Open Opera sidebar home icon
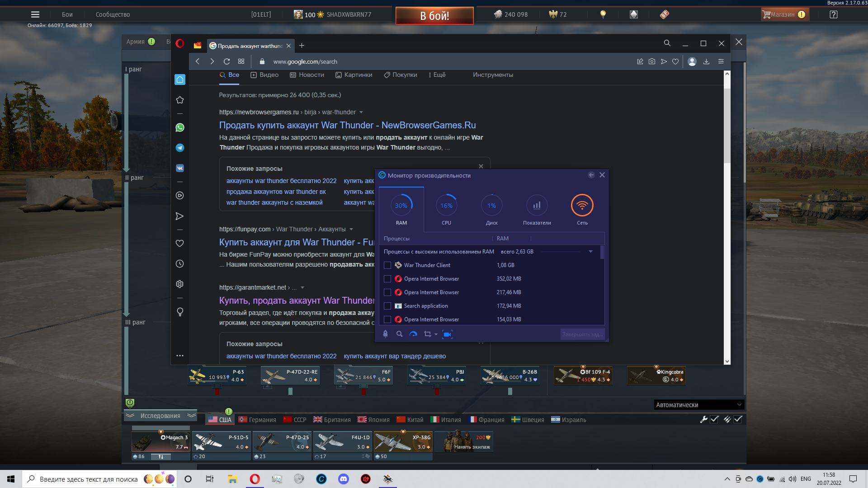Image resolution: width=868 pixels, height=488 pixels. click(x=180, y=80)
